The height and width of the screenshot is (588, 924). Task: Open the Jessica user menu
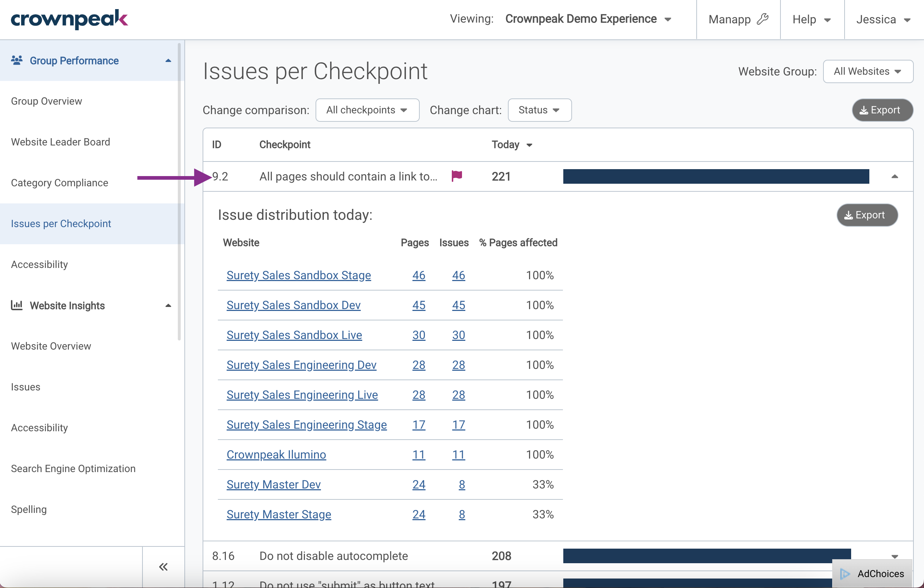tap(883, 19)
